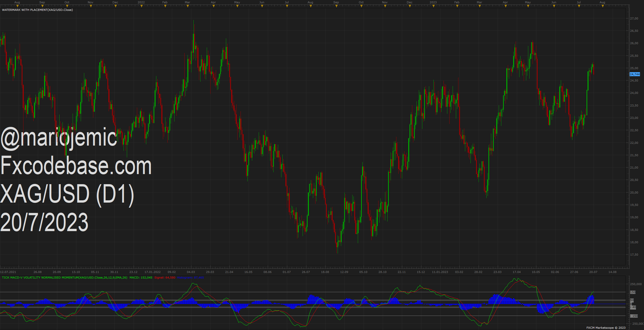Click the 02.06 date on the bottom axis
This screenshot has width=644, height=330.
pyautogui.click(x=555, y=272)
